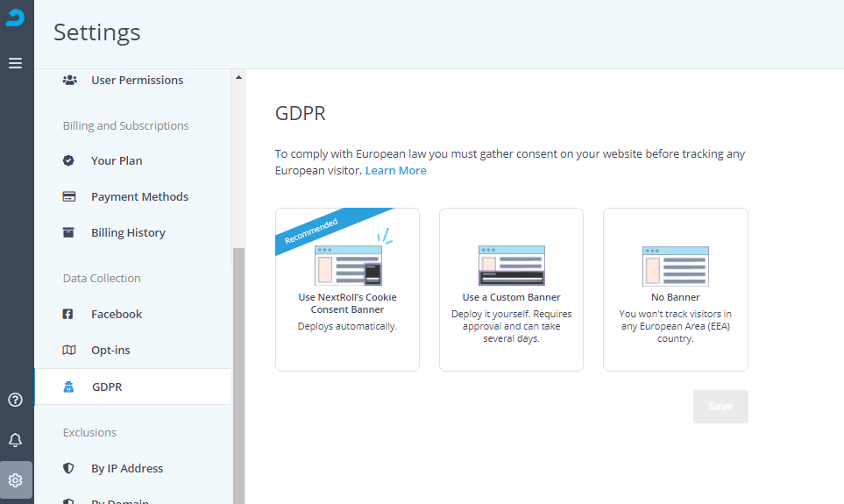
Task: Click the Data Collection section heading
Action: 102,279
